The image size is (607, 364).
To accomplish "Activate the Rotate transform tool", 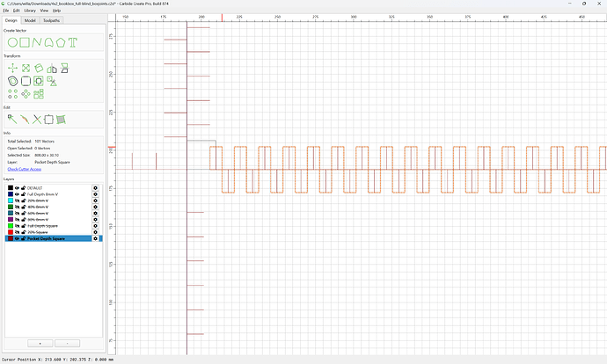I will [x=39, y=69].
